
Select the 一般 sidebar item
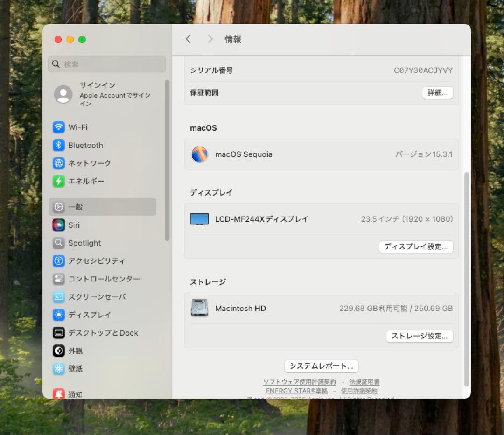(75, 207)
